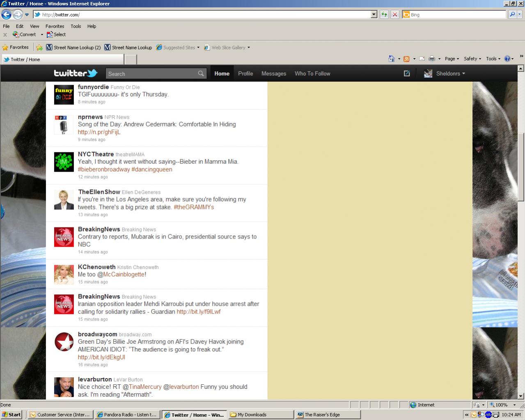
Task: Change zoom level with 100% dropdown
Action: pos(514,405)
